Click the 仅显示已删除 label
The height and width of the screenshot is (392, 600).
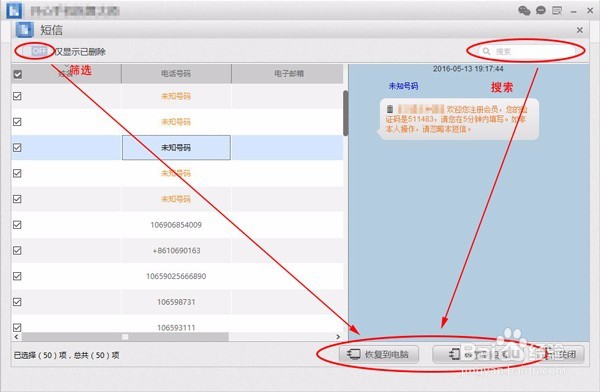tap(80, 52)
